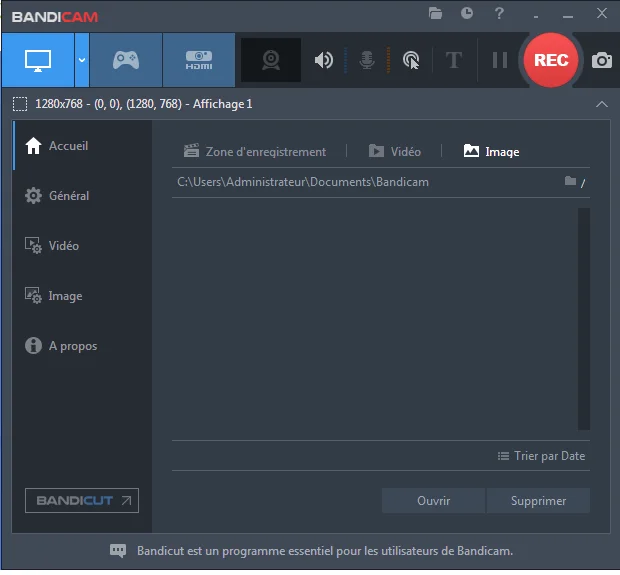This screenshot has height=575, width=620.
Task: Click the dashed rectangle area selection icon
Action: click(20, 104)
